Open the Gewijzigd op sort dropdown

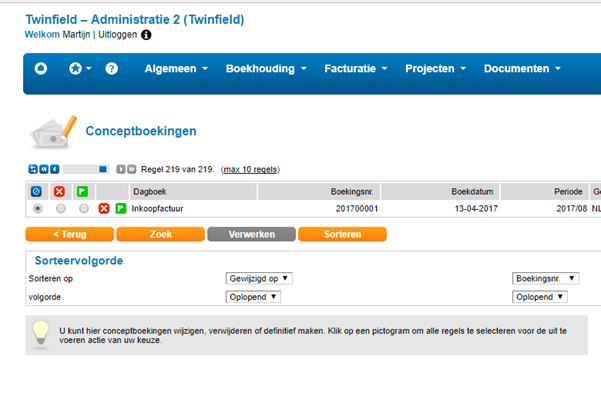point(259,278)
